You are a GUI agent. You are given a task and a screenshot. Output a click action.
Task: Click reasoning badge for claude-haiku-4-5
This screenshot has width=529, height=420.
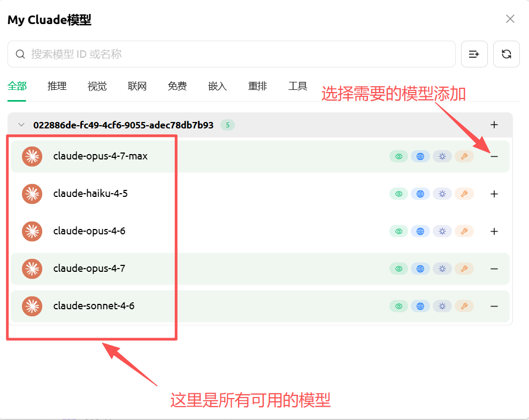coord(442,194)
